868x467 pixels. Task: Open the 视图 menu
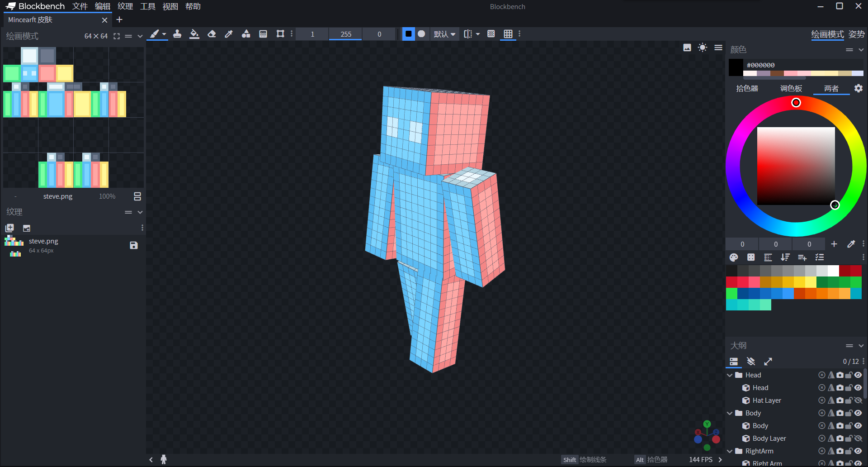point(170,6)
